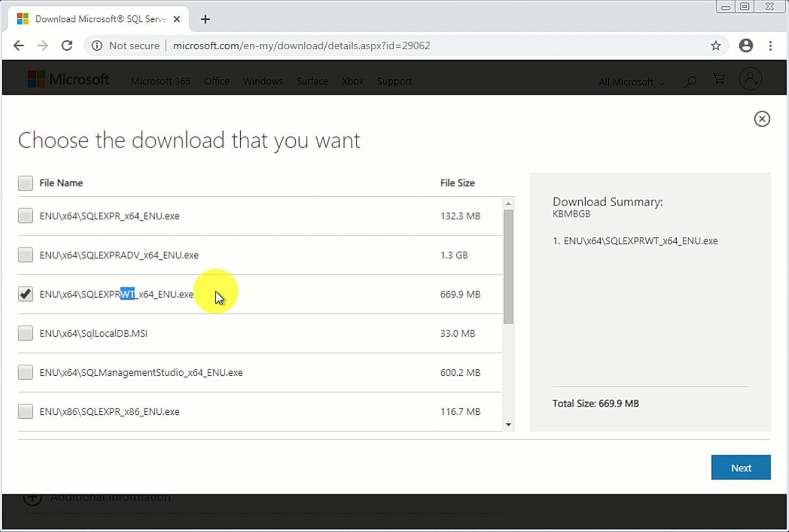Open the shopping cart icon
Image resolution: width=789 pixels, height=532 pixels.
719,80
